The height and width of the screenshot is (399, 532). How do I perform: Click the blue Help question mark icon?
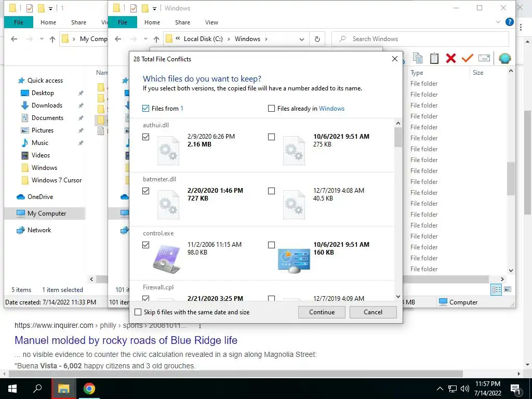pos(509,22)
